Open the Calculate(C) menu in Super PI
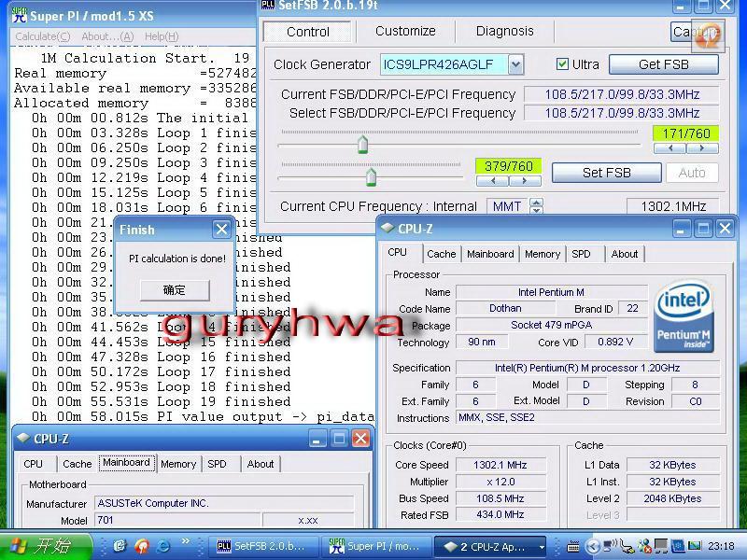The width and height of the screenshot is (747, 560). tap(43, 36)
